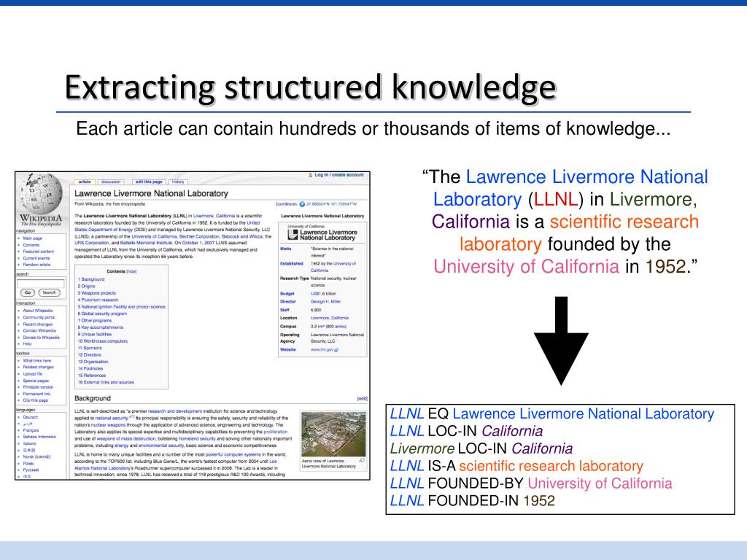Click the Search button in sidebar
The image size is (747, 560).
[x=49, y=292]
